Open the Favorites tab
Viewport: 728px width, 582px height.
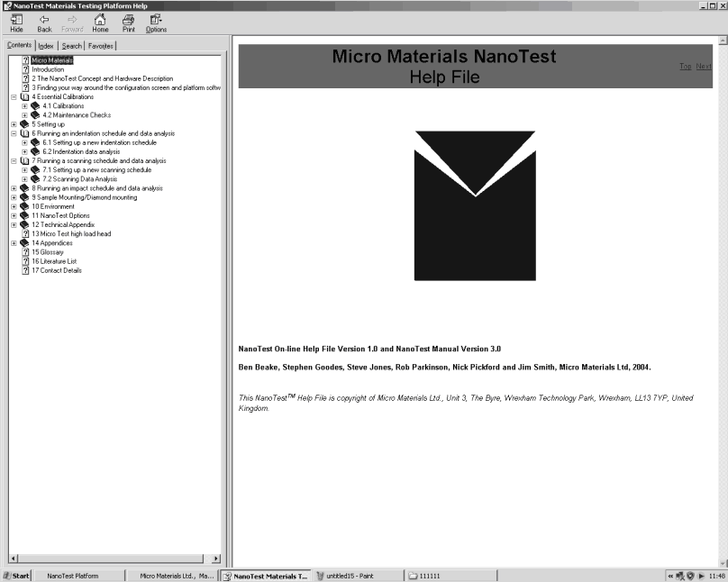click(100, 46)
